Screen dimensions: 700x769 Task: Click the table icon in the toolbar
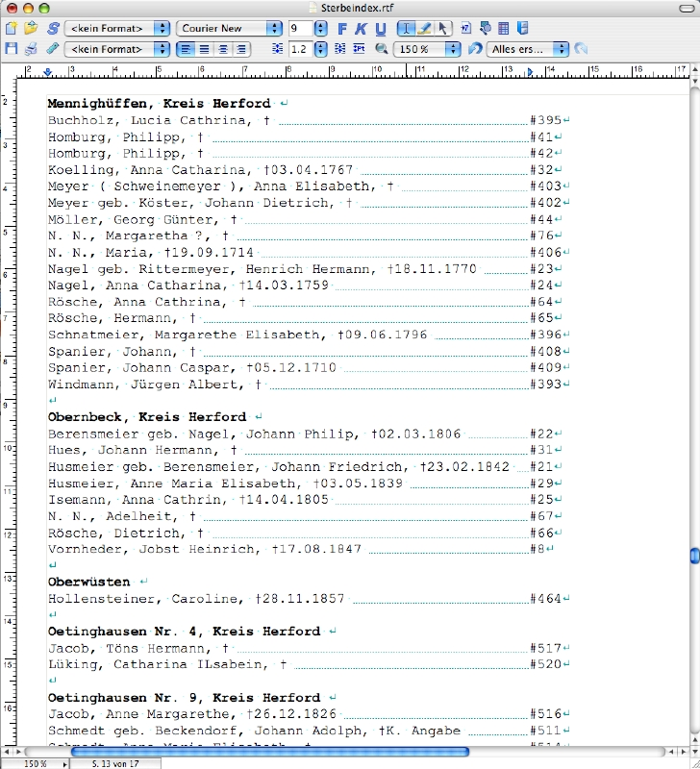coord(503,29)
